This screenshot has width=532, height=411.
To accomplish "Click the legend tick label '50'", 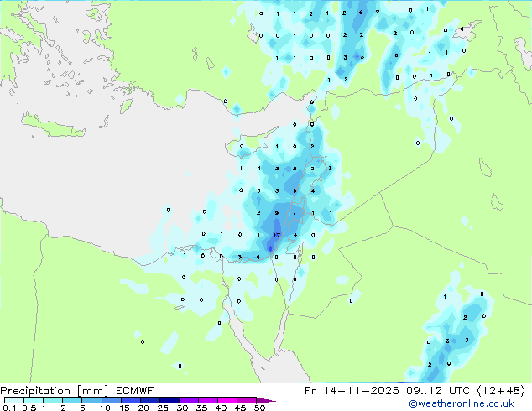I will click(260, 408).
